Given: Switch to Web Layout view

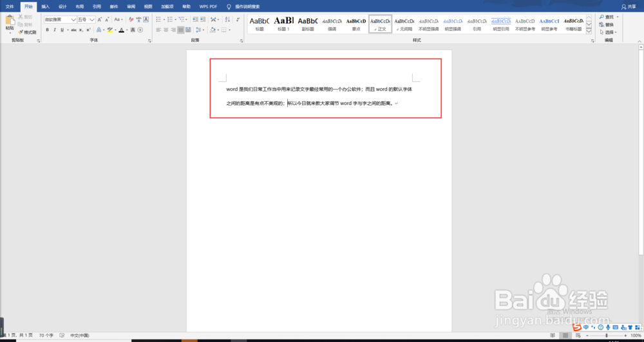Looking at the screenshot, I should point(577,336).
